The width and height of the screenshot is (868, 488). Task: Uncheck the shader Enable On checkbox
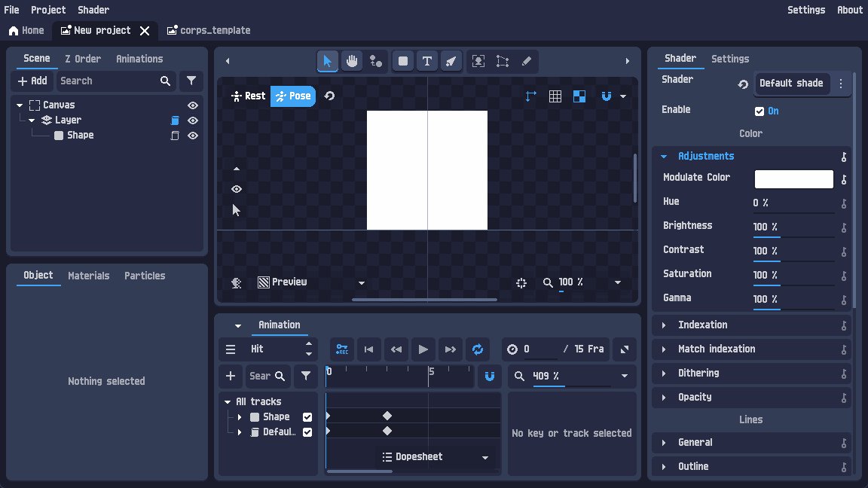759,111
